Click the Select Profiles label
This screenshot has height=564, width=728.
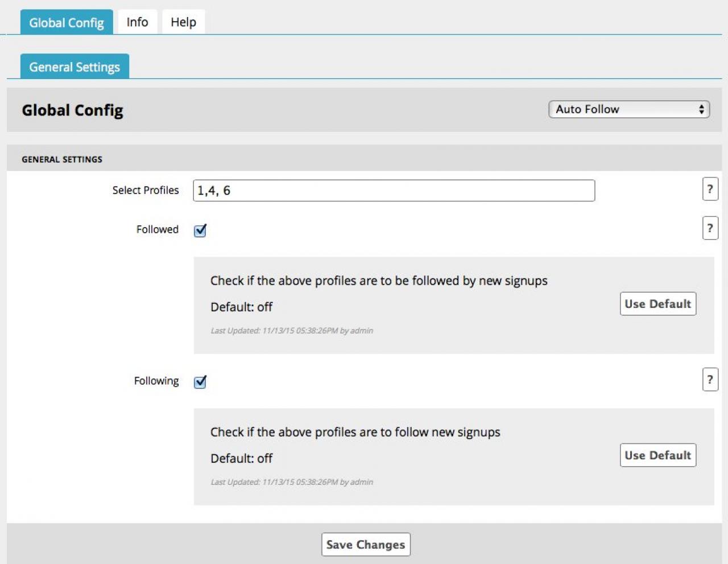[146, 190]
